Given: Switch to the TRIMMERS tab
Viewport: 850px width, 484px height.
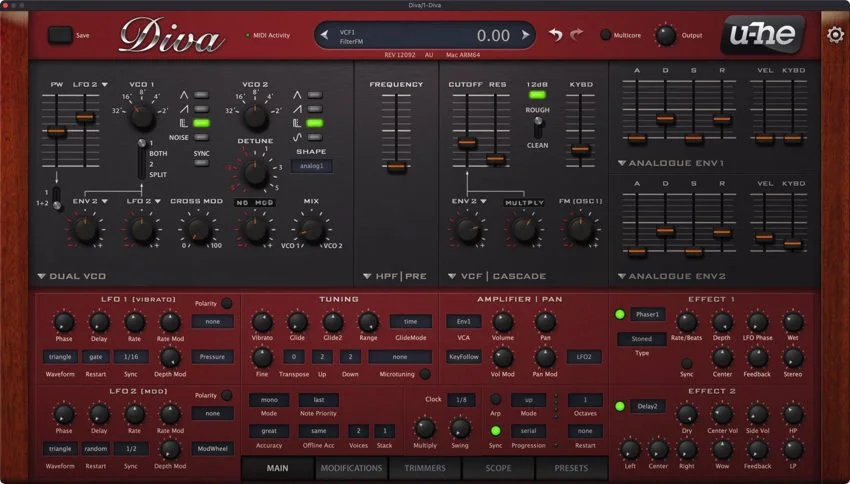Looking at the screenshot, I should [424, 468].
